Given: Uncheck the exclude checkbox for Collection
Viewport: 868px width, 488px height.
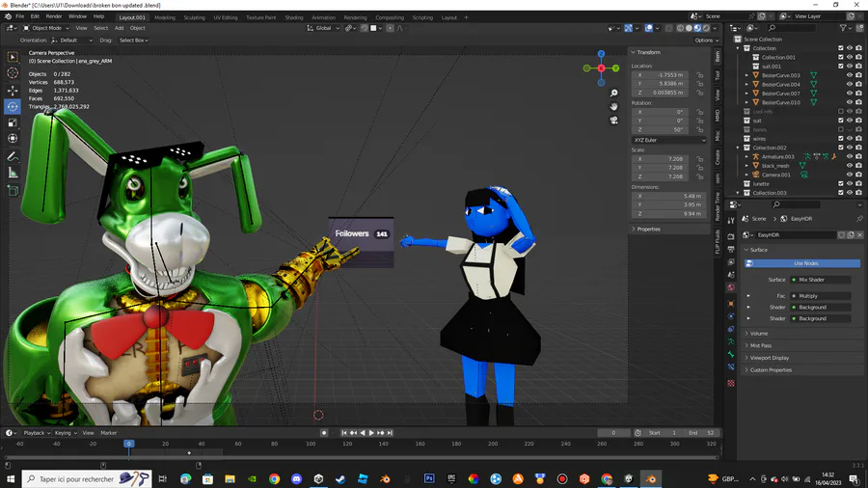Looking at the screenshot, I should (840, 48).
